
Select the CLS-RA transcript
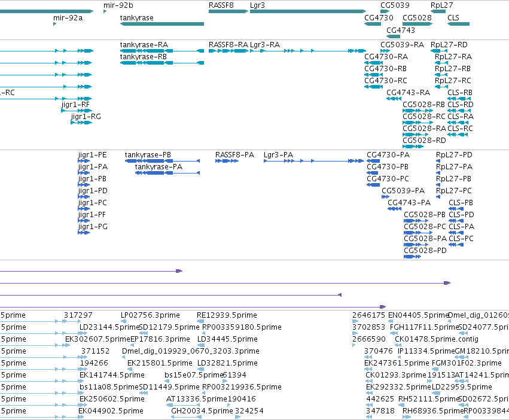click(458, 123)
